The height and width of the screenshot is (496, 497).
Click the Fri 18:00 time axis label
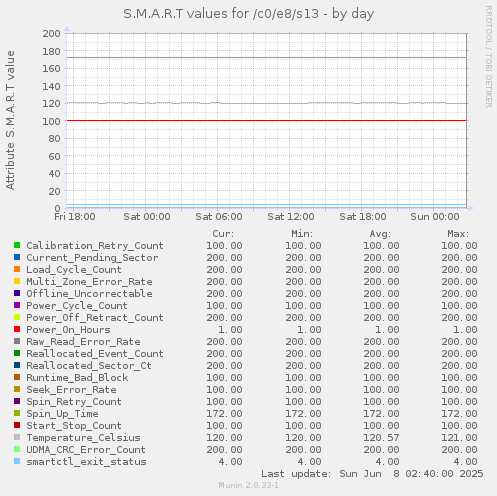pyautogui.click(x=75, y=217)
